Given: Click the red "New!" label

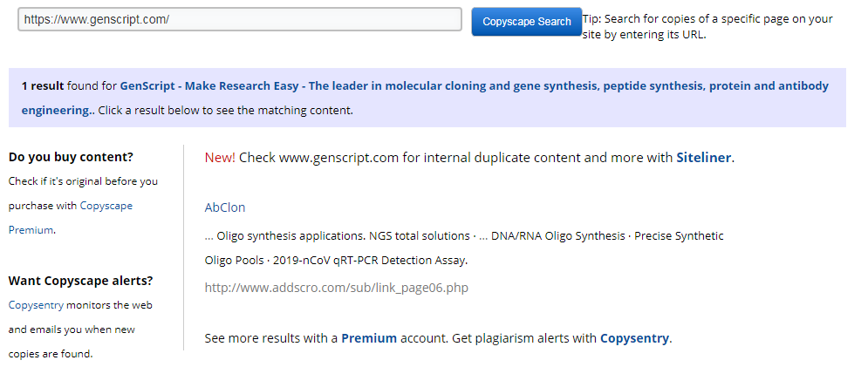Looking at the screenshot, I should pos(220,158).
